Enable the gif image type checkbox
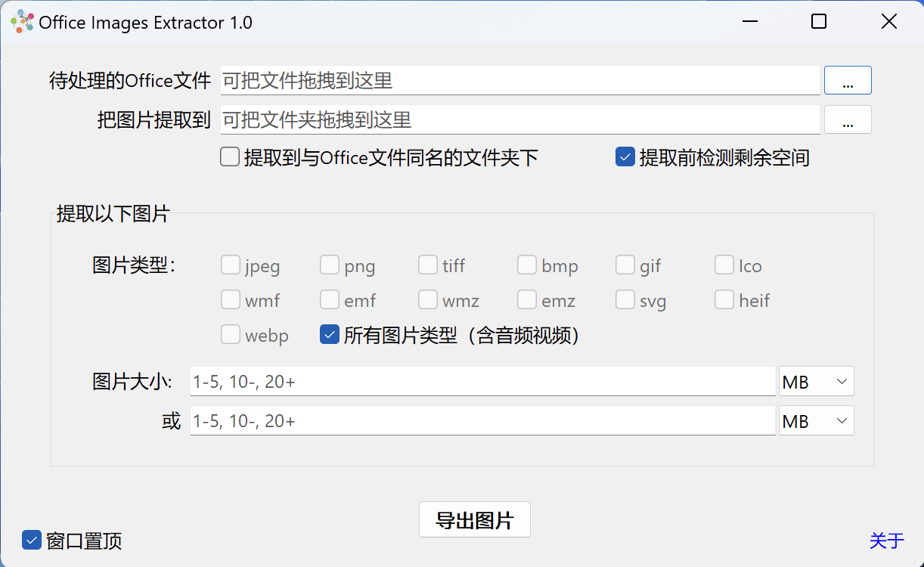The width and height of the screenshot is (924, 567). pos(625,265)
